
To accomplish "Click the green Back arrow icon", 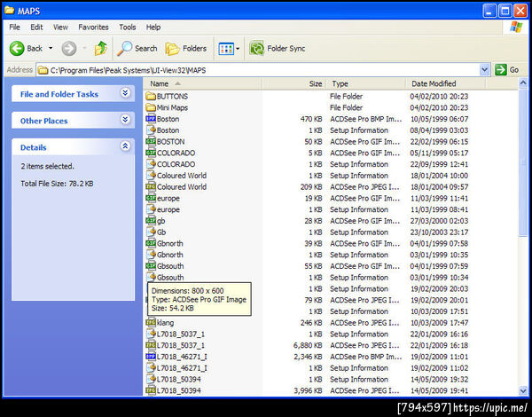I will [17, 49].
